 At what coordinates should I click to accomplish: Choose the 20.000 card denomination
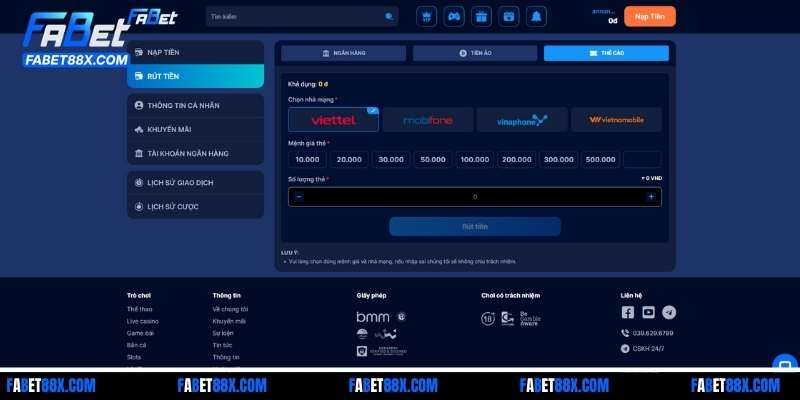tap(349, 160)
